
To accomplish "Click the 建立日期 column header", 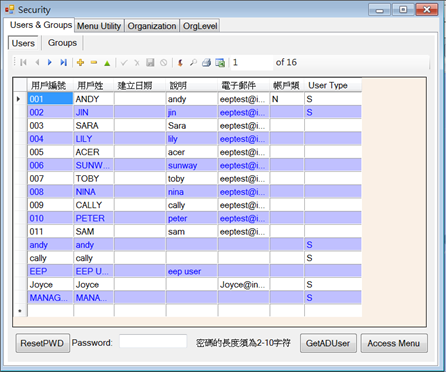I will coord(140,85).
